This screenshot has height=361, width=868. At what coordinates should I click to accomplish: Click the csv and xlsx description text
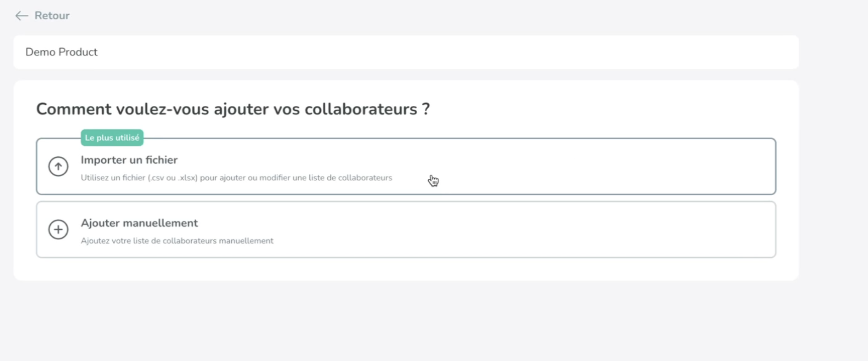[236, 178]
